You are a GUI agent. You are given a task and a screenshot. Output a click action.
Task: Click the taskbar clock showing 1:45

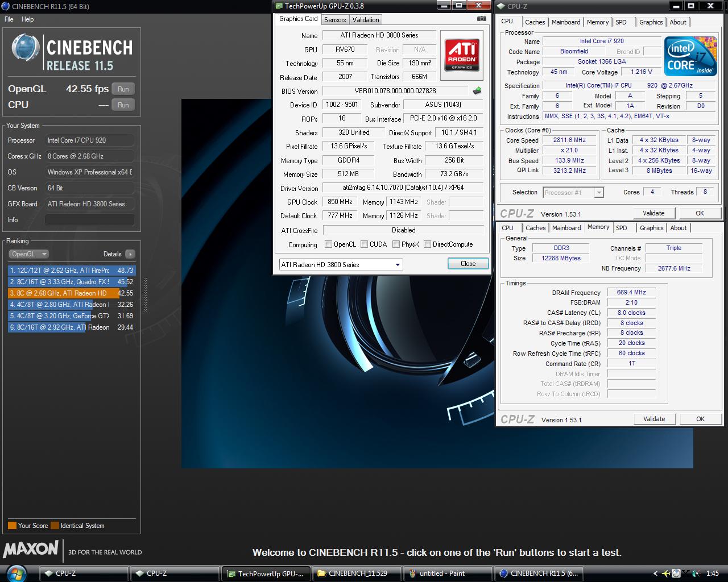point(712,573)
